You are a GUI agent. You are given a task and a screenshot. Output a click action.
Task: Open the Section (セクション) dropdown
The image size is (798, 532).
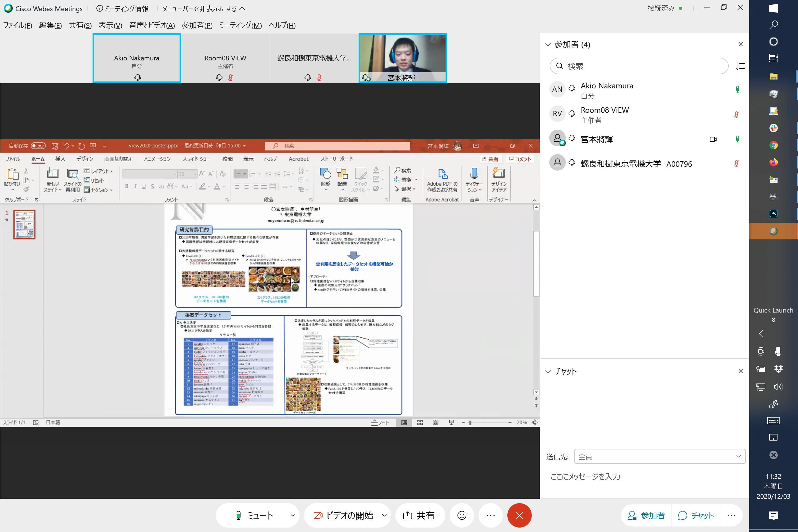(x=98, y=190)
